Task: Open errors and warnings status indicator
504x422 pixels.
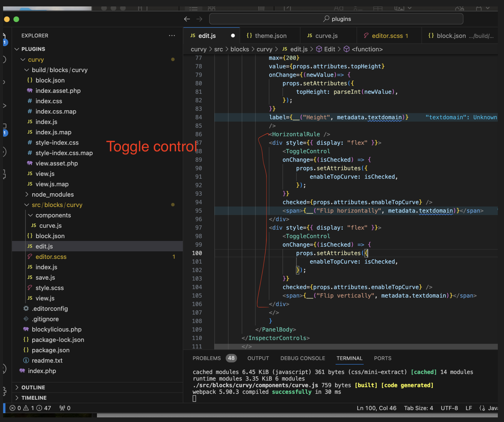Action: pos(30,408)
